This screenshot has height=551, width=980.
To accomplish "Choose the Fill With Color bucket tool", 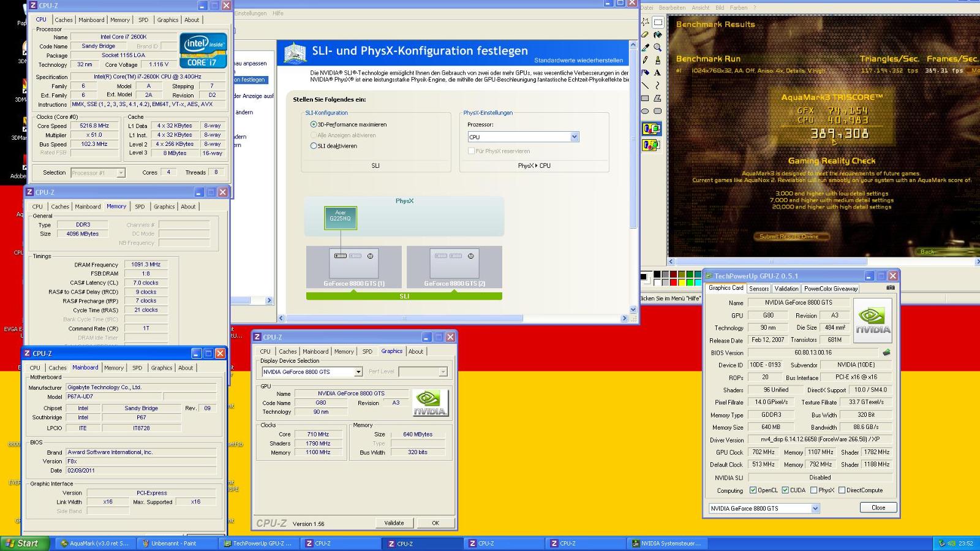I will 658,35.
